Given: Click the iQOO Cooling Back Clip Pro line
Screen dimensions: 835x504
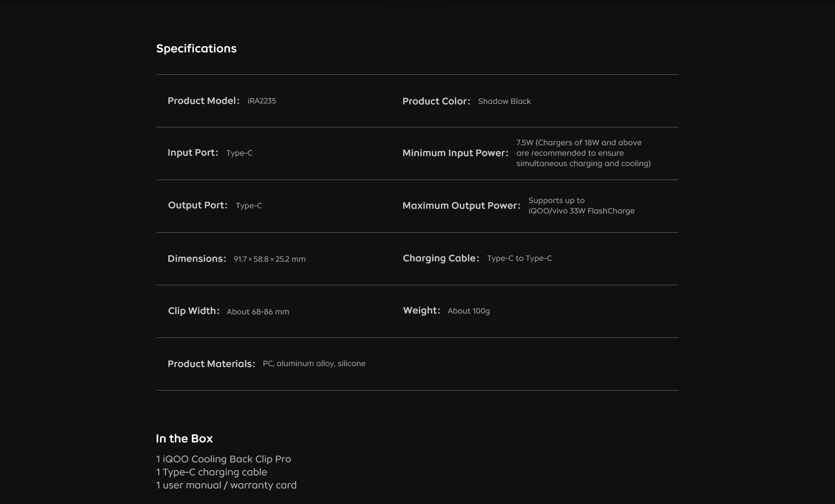Looking at the screenshot, I should pyautogui.click(x=224, y=459).
